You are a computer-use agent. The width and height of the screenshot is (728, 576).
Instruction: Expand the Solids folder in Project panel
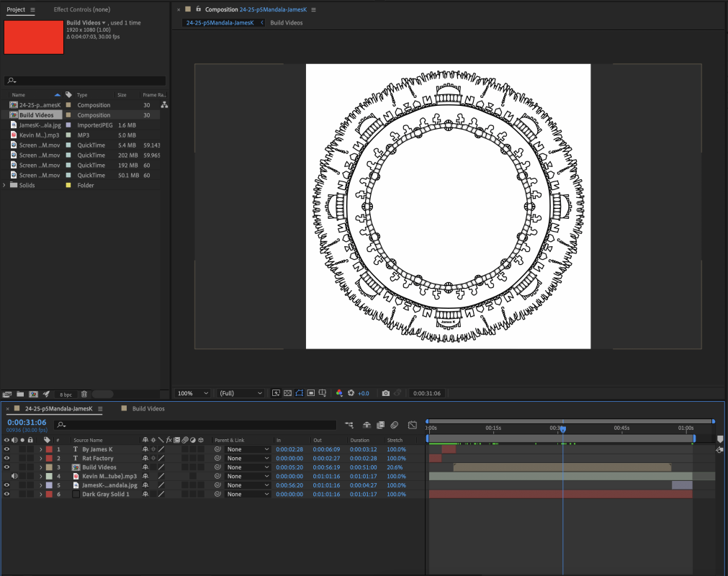tap(5, 185)
